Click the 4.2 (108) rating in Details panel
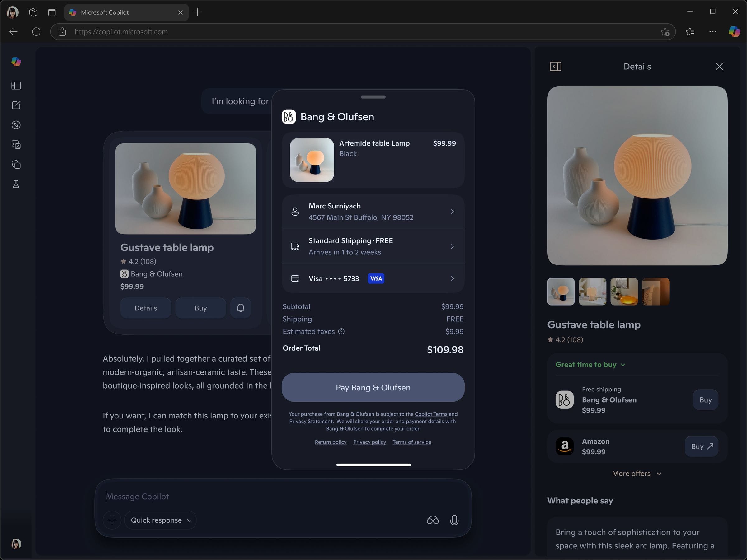The image size is (747, 560). click(565, 340)
